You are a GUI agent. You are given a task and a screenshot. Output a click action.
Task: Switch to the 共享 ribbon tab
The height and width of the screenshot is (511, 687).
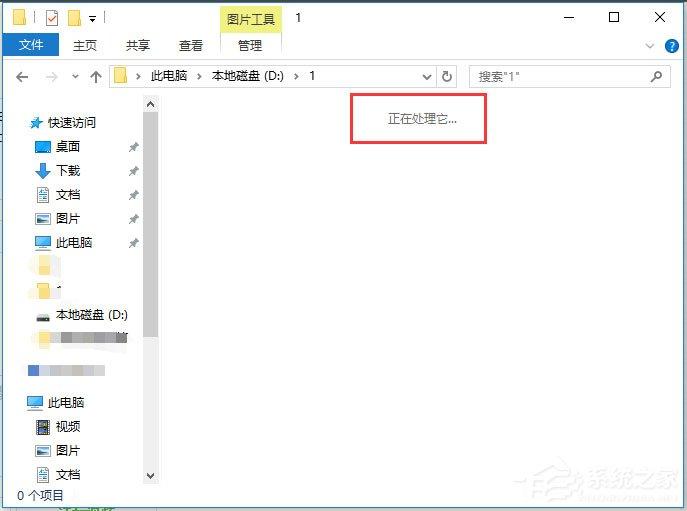tap(138, 46)
